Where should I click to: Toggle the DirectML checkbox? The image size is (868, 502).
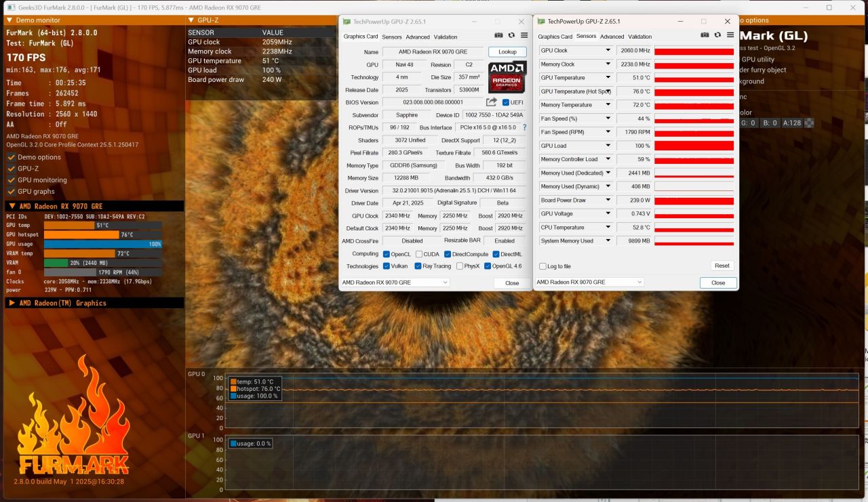[496, 254]
